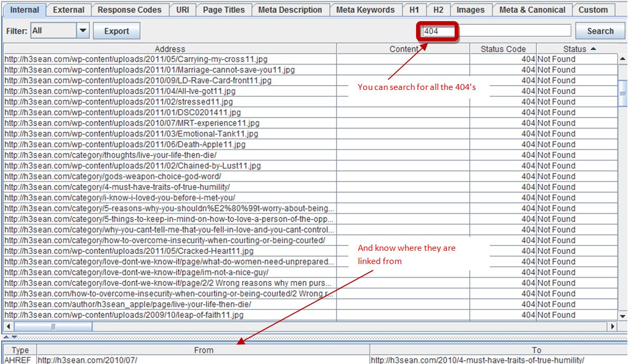Select the leap-of-faith11.jpg URL row

pos(169,315)
